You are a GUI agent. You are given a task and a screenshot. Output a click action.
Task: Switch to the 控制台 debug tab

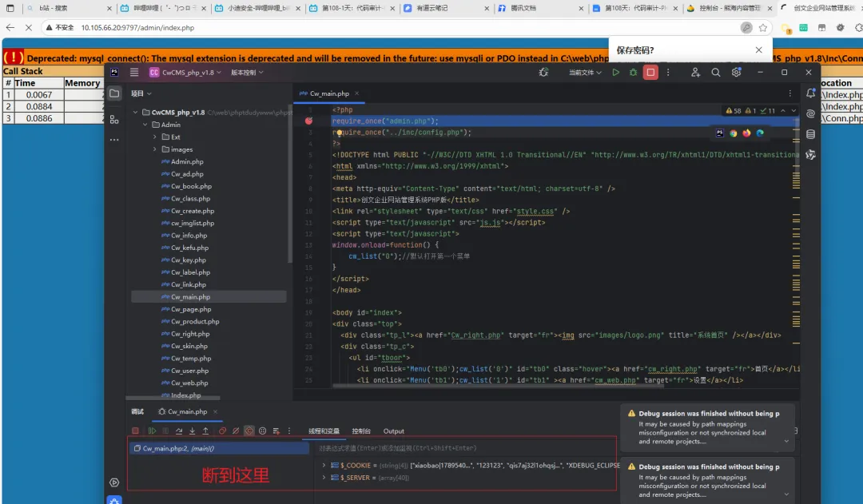pos(361,431)
